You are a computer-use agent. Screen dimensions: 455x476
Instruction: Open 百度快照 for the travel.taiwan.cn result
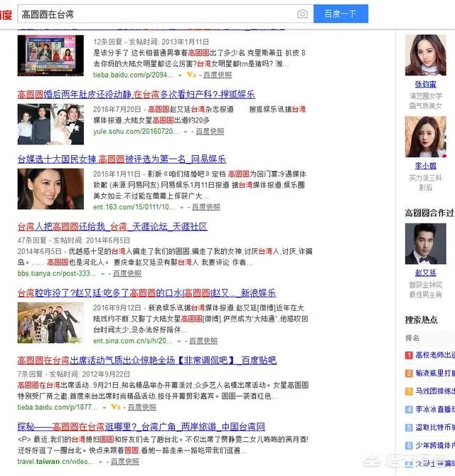coord(125,462)
